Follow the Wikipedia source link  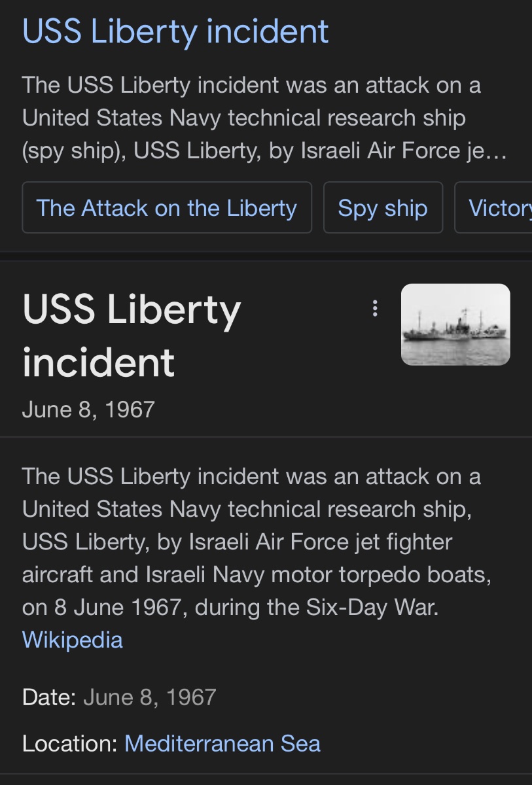pos(72,639)
